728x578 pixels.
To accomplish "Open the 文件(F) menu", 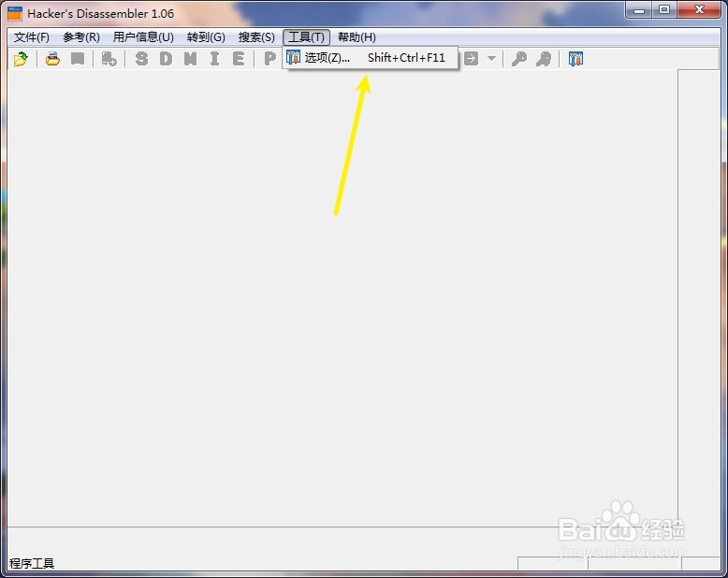I will click(32, 37).
